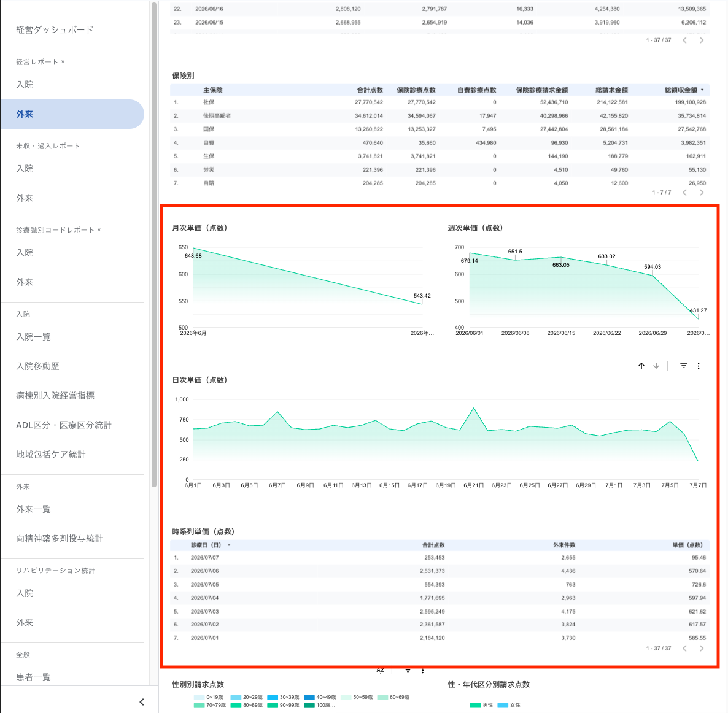Sort 時系列単価 table by 合計点数 header

click(x=433, y=545)
